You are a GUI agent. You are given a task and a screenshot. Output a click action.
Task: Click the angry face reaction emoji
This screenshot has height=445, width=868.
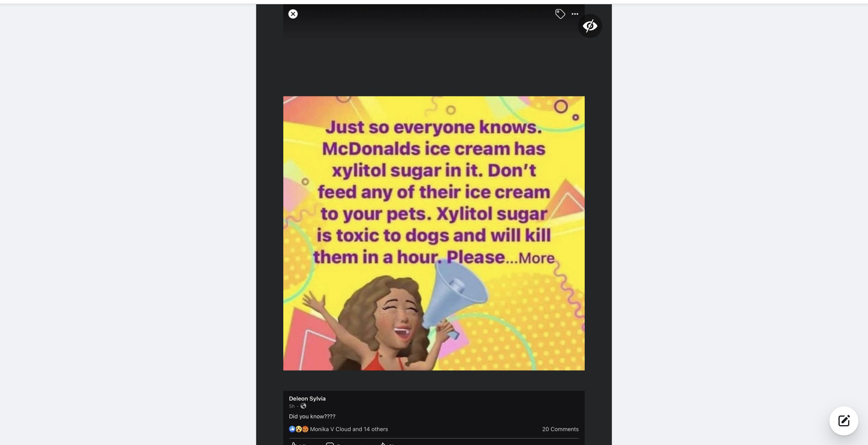point(305,429)
